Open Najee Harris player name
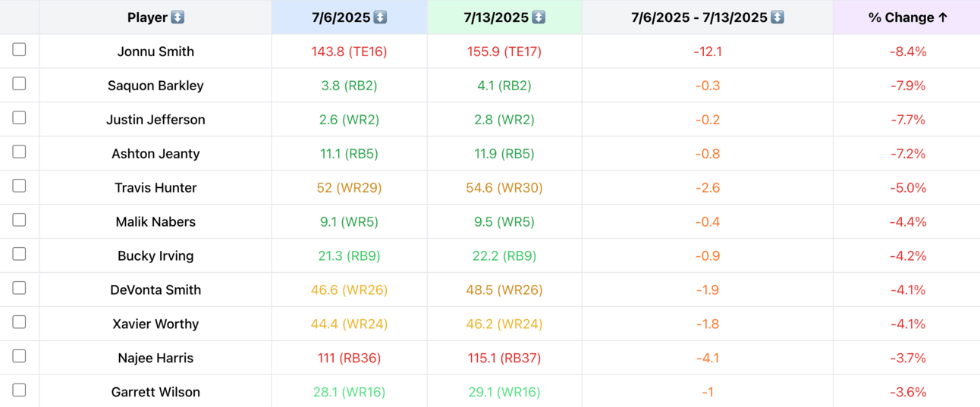Screen dimensions: 980x407 (x=155, y=358)
